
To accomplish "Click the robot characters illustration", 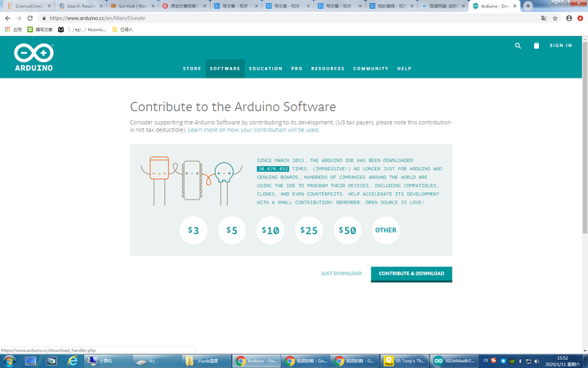I will [x=192, y=181].
